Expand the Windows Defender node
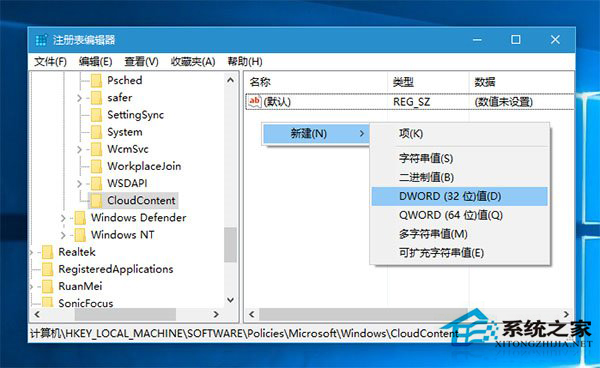The image size is (600, 368). click(x=63, y=218)
